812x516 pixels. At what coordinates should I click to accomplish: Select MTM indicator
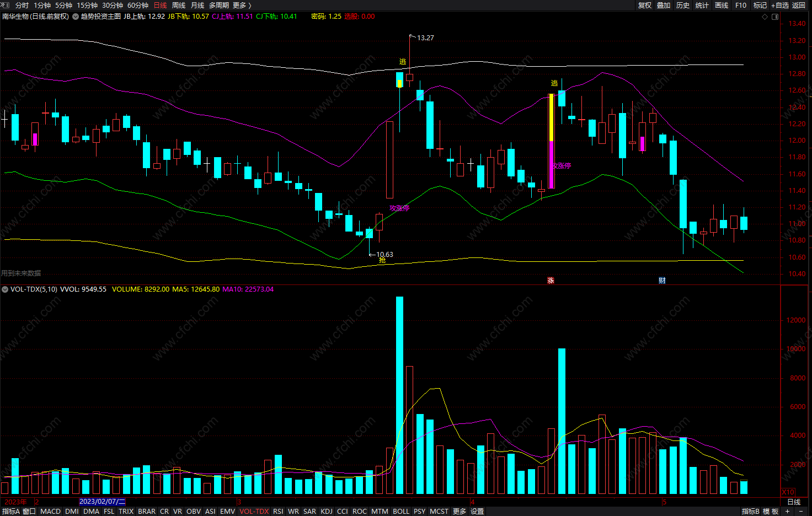pyautogui.click(x=380, y=512)
